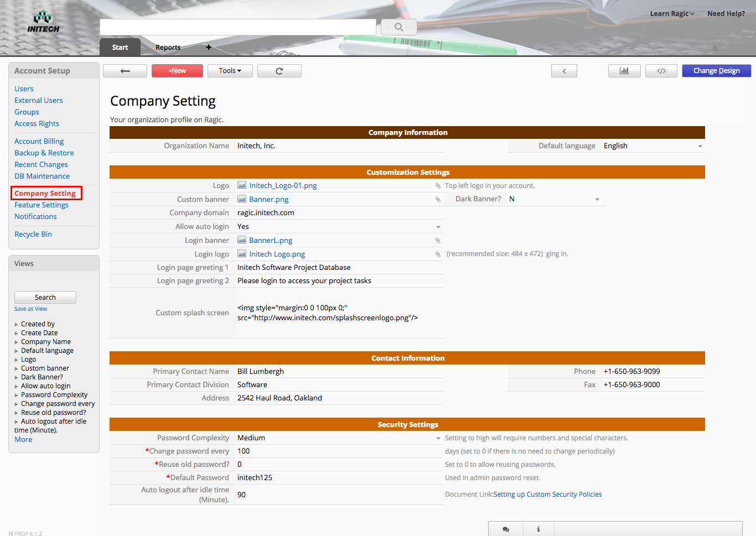The image size is (756, 536).
Task: Open Feature Settings in the sidebar
Action: [x=42, y=205]
